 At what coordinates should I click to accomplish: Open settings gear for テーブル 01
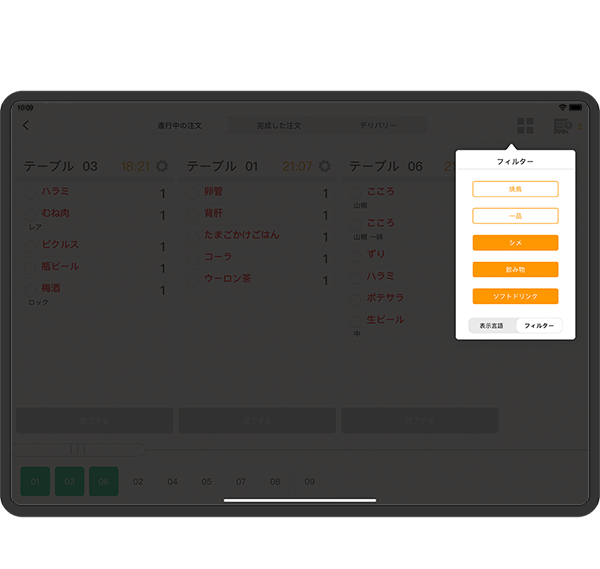pos(324,166)
